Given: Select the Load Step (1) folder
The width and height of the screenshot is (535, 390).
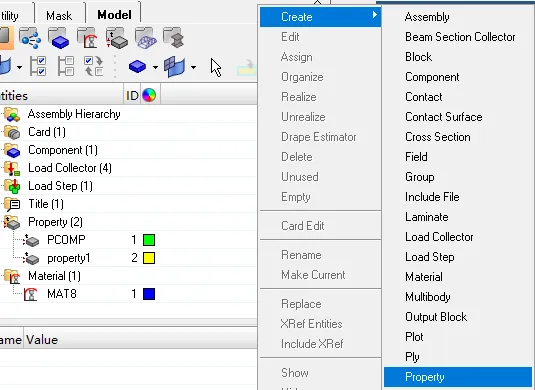Looking at the screenshot, I should pyautogui.click(x=60, y=186).
